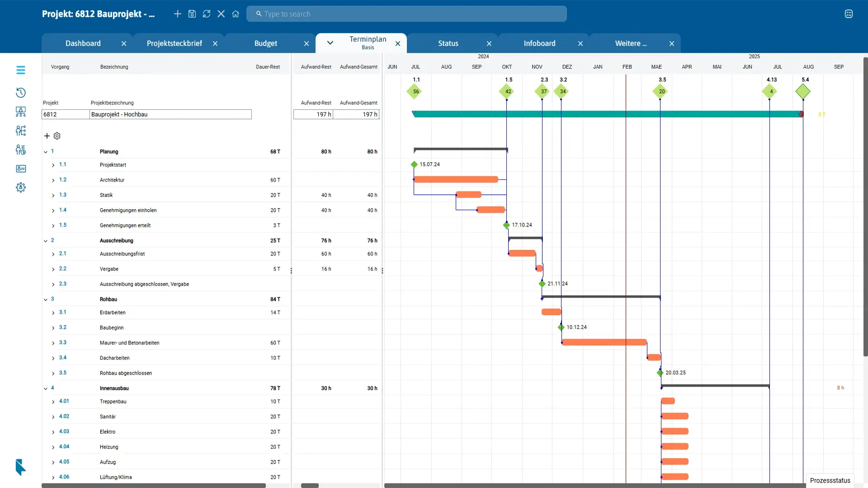Expand the Architektur task row

point(54,179)
